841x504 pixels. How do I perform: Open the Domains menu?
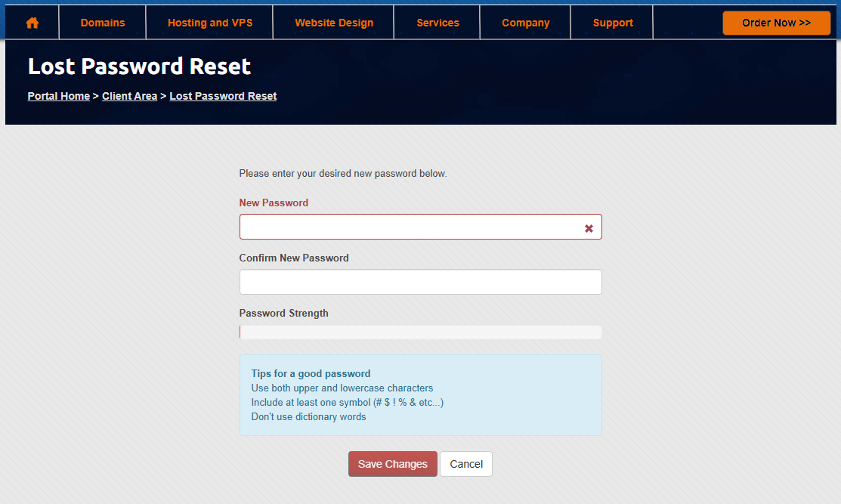pos(103,23)
